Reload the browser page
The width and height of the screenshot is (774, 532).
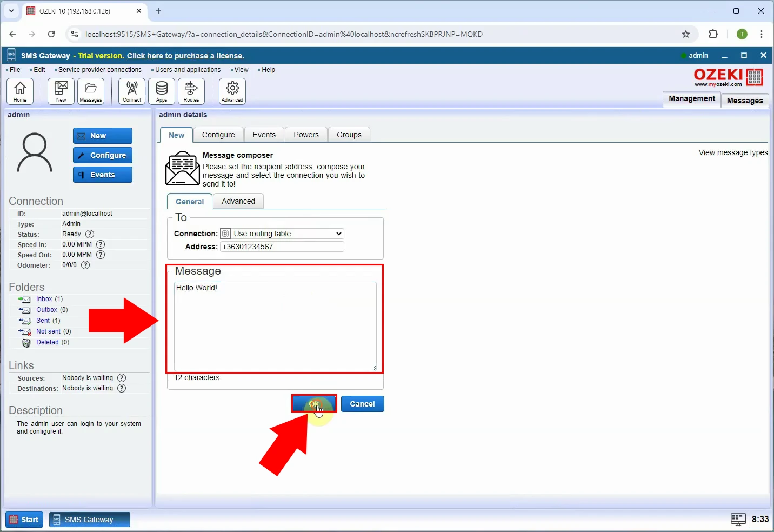(x=51, y=34)
